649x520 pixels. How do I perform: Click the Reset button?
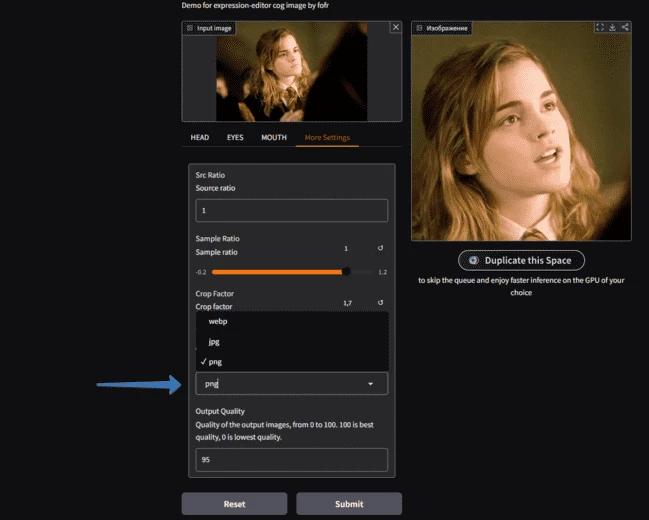pyautogui.click(x=234, y=504)
